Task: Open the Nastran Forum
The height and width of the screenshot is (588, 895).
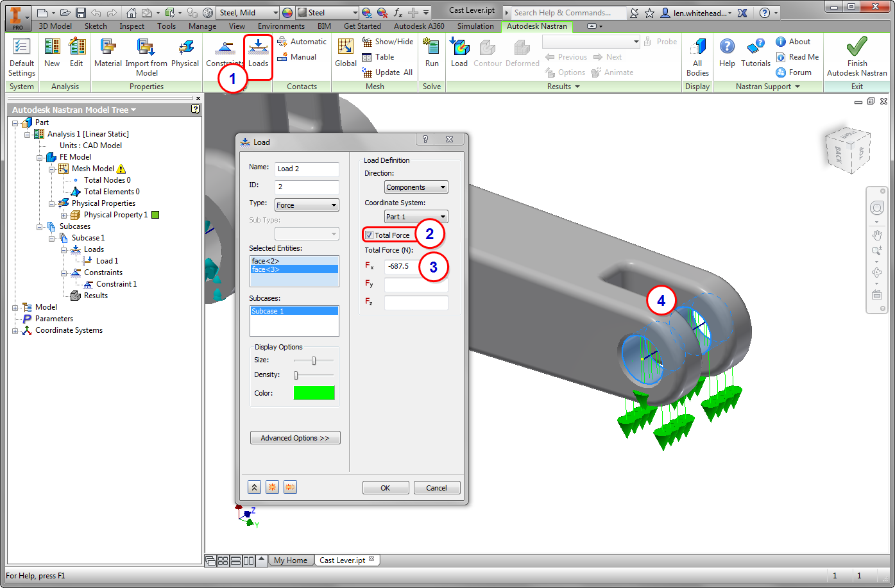Action: pos(794,72)
